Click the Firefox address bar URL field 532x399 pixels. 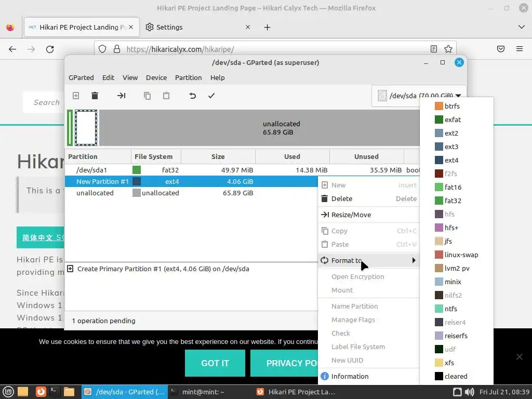pyautogui.click(x=275, y=49)
